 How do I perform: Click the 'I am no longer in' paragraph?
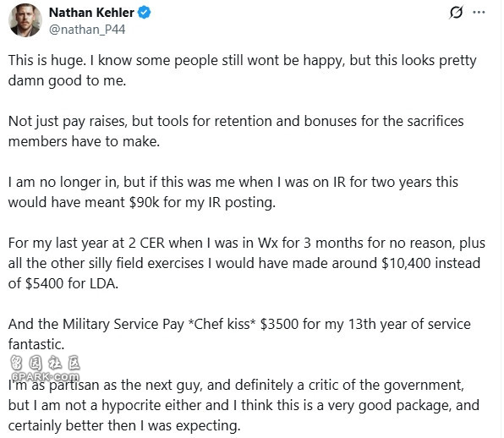coord(233,192)
